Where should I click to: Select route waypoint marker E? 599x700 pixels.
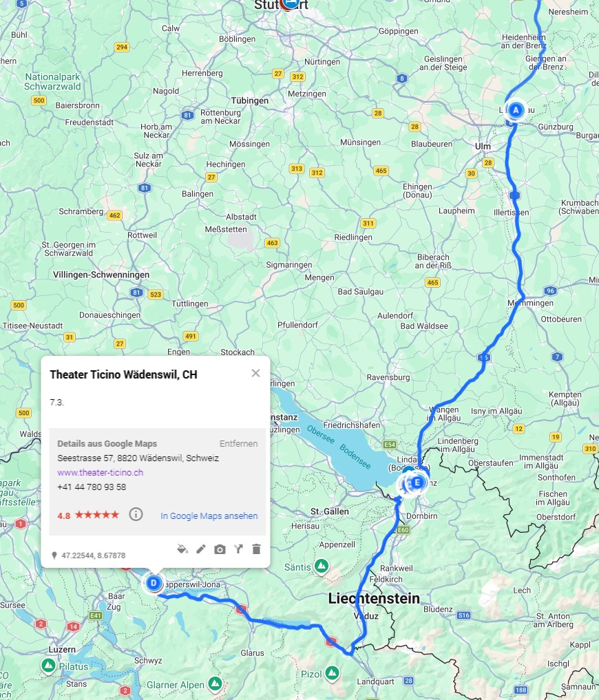(417, 482)
